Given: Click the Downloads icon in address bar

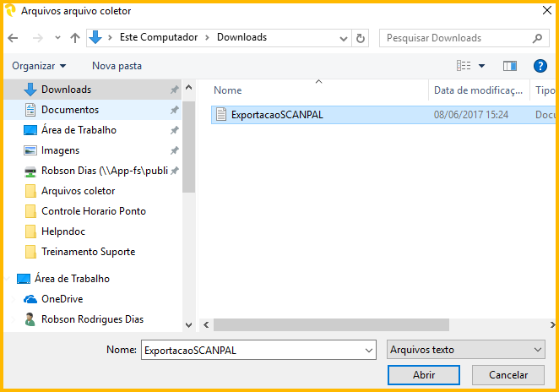Looking at the screenshot, I should 95,37.
